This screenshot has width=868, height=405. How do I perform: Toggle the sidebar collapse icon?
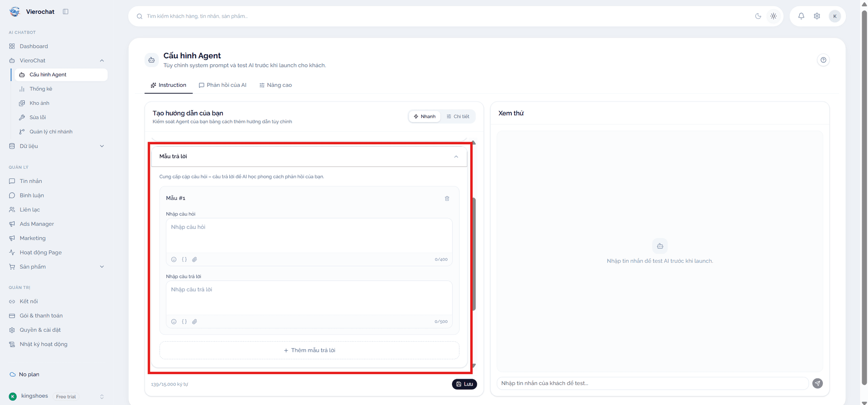(x=66, y=12)
